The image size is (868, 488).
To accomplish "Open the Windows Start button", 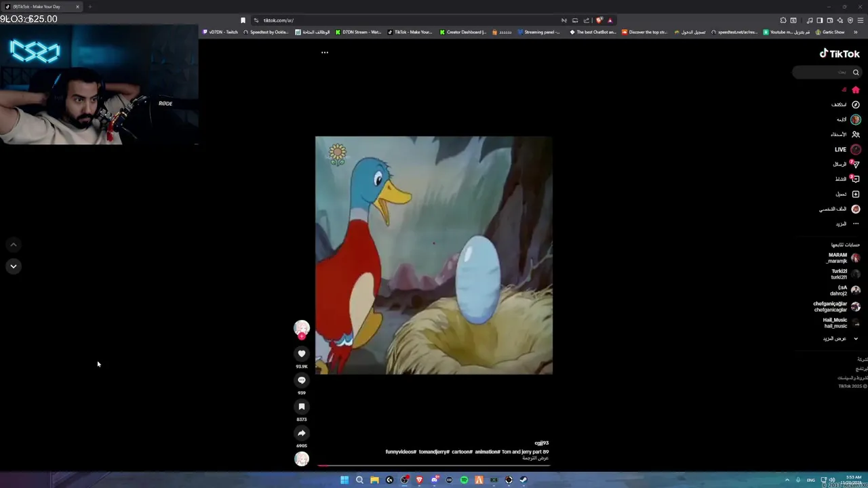I will pos(344,480).
